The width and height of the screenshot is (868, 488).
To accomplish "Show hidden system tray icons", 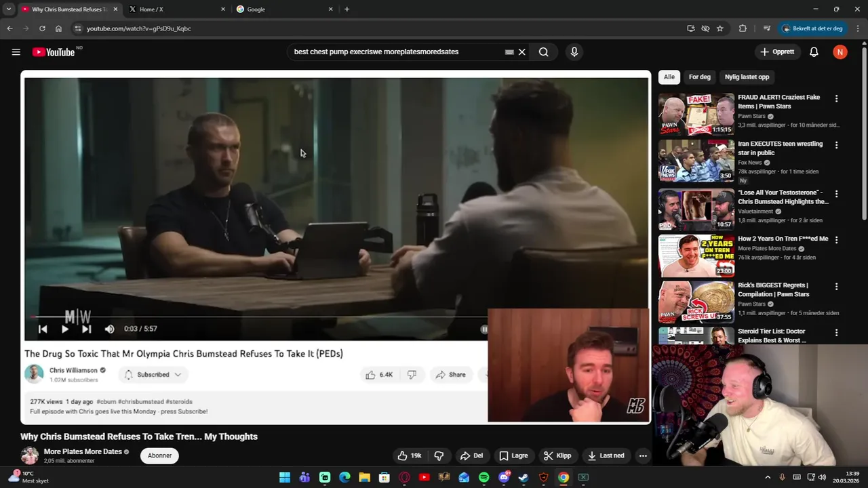I will click(768, 478).
